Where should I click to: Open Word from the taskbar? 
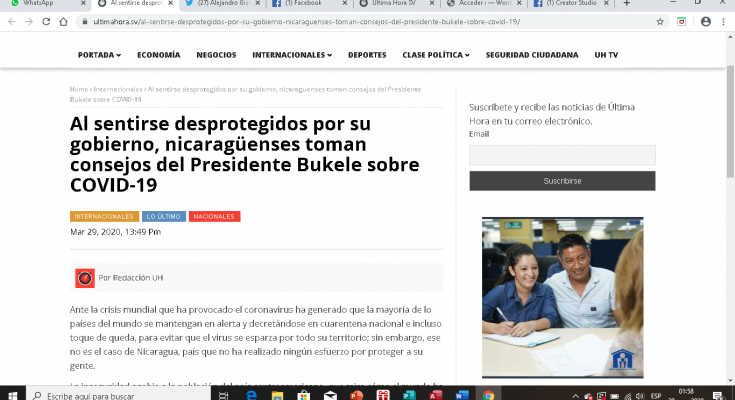[462, 395]
